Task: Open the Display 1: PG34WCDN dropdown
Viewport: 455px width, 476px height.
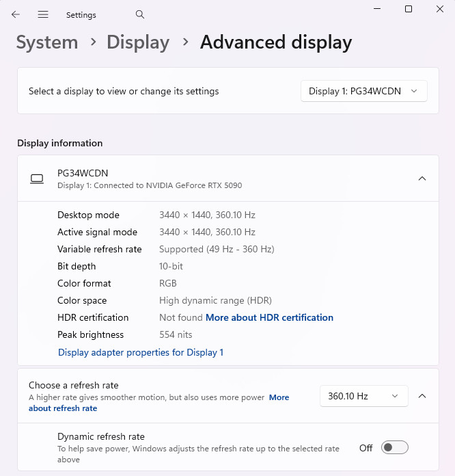Action: tap(363, 91)
